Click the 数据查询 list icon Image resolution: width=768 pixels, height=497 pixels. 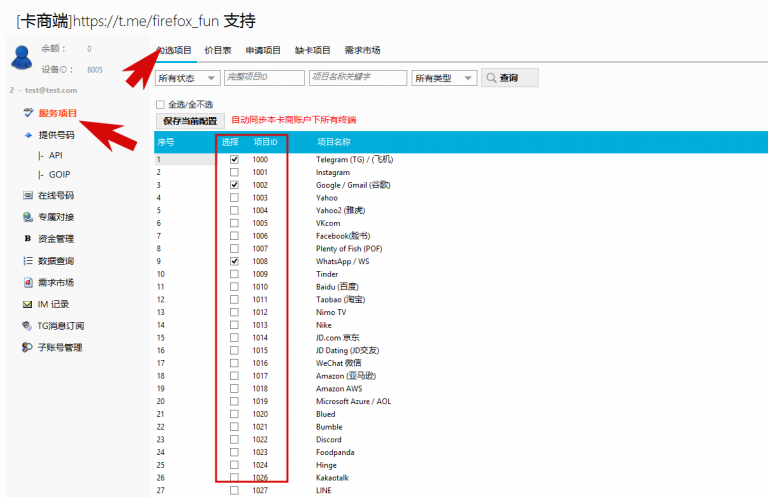(x=28, y=260)
